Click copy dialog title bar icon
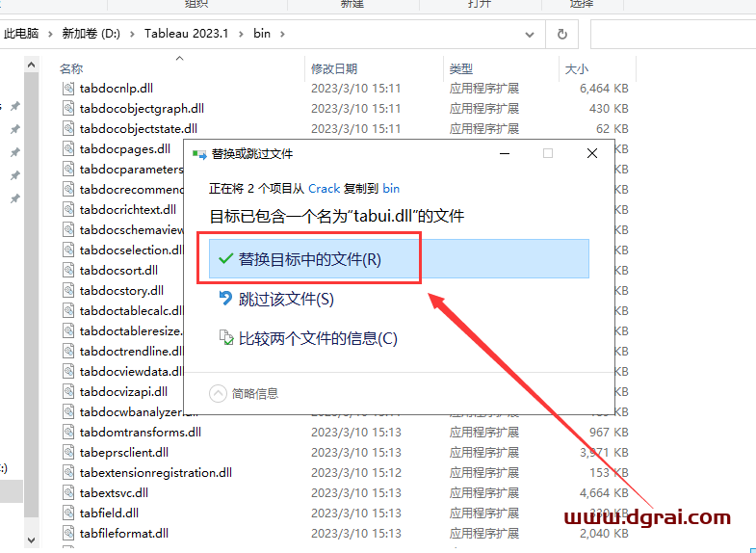This screenshot has width=756, height=553. pos(199,154)
